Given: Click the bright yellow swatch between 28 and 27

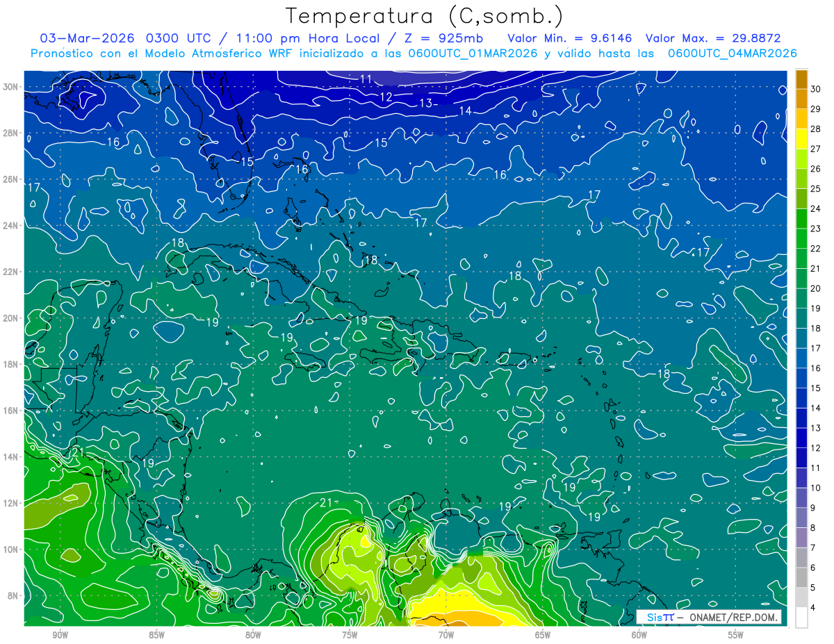Looking at the screenshot, I should [x=801, y=139].
